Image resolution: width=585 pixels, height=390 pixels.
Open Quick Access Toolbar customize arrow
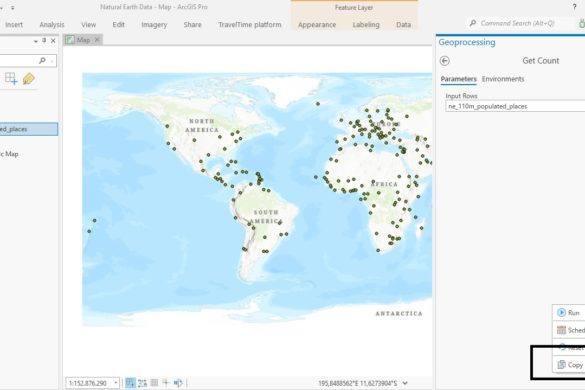point(12,7)
